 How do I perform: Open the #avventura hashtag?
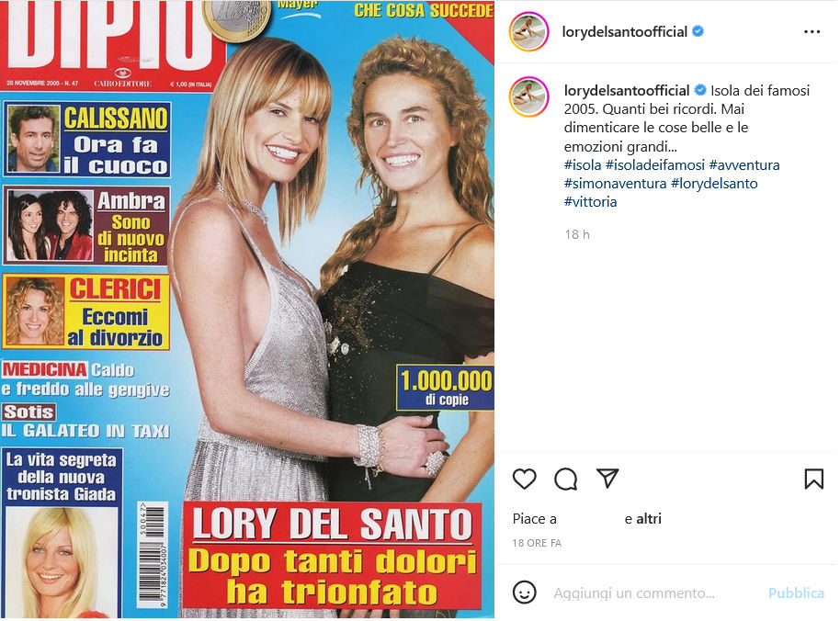[x=744, y=164]
